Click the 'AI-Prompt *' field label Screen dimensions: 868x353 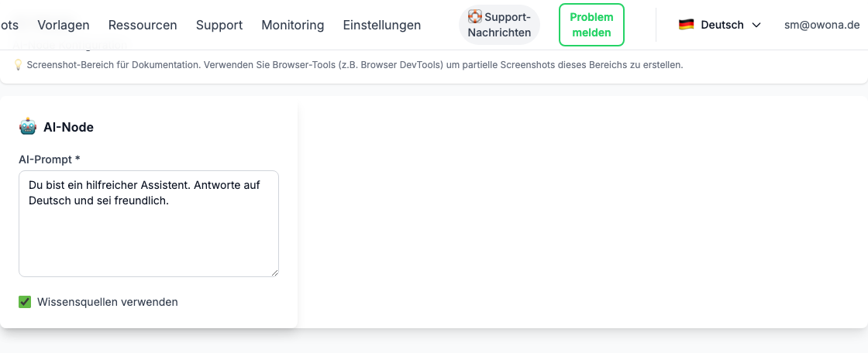coord(50,159)
